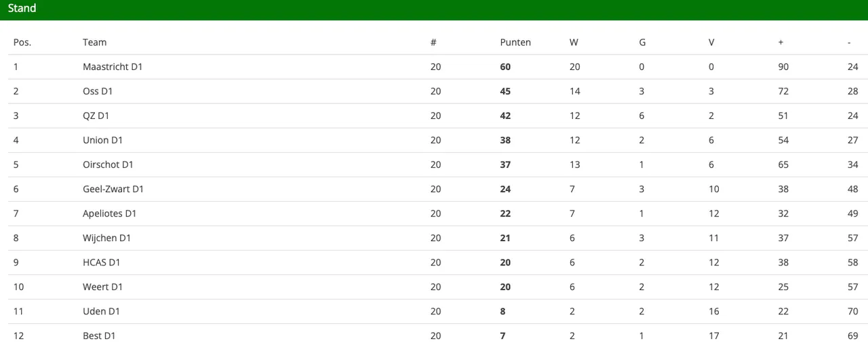Click Maastricht's 60 points value
The image size is (868, 347).
pos(505,67)
